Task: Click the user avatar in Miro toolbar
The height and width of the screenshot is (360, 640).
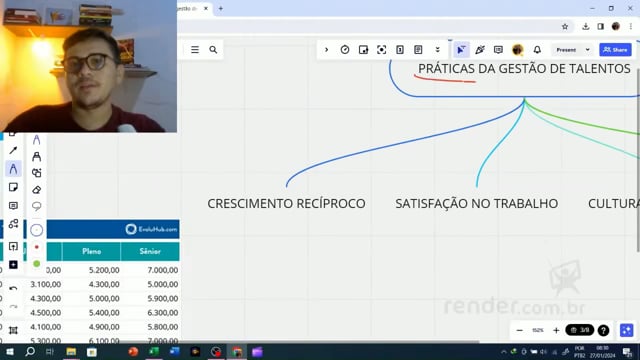Action: coord(518,50)
